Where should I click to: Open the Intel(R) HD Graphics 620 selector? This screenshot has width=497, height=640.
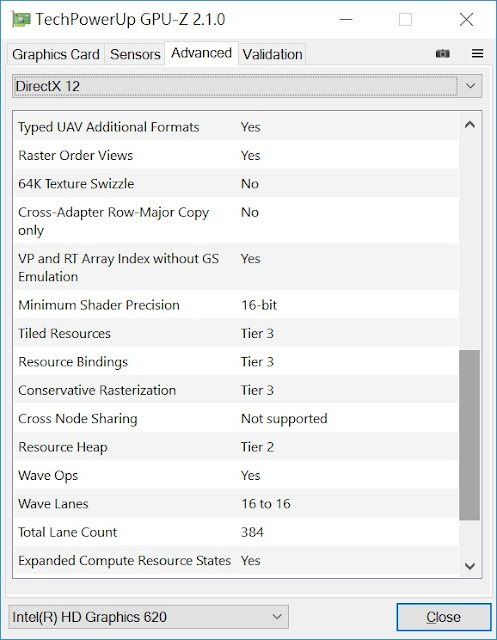pyautogui.click(x=149, y=617)
